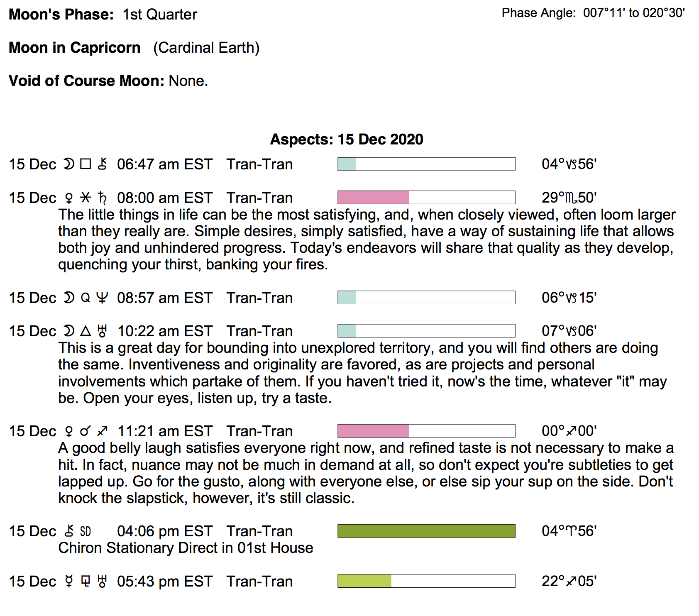This screenshot has width=699, height=616.
Task: Click the Sagittarius glyph beside 11:21 am Venus
Action: pyautogui.click(x=102, y=431)
